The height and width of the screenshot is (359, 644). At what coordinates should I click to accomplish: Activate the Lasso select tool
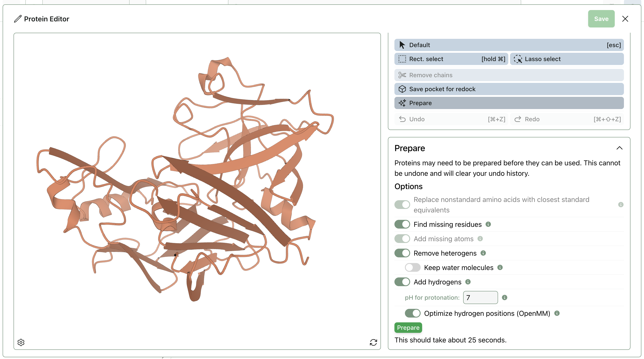pos(567,59)
